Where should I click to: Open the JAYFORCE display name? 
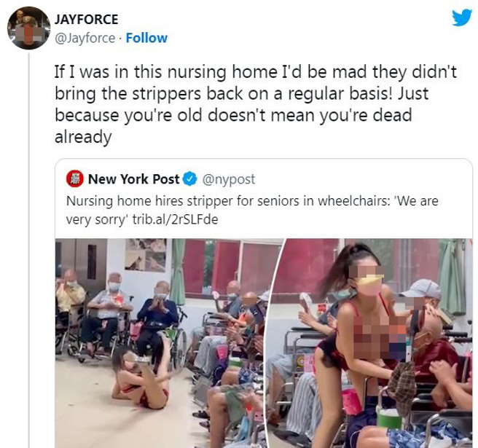pos(86,20)
